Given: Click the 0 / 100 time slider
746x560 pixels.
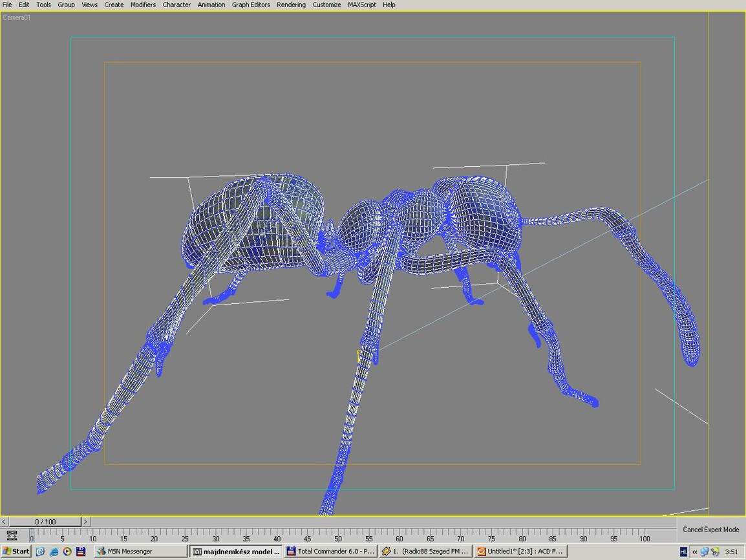Looking at the screenshot, I should 45,522.
